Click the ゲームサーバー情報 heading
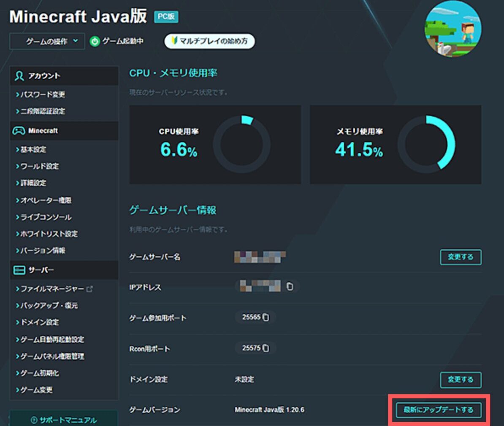This screenshot has height=426, width=504. click(173, 210)
